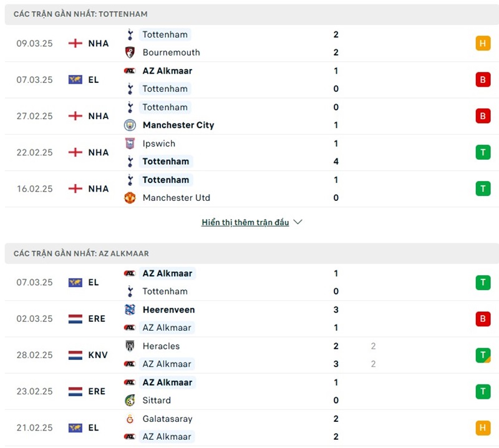Click the England flag beside 09.03.25 match

coord(75,44)
